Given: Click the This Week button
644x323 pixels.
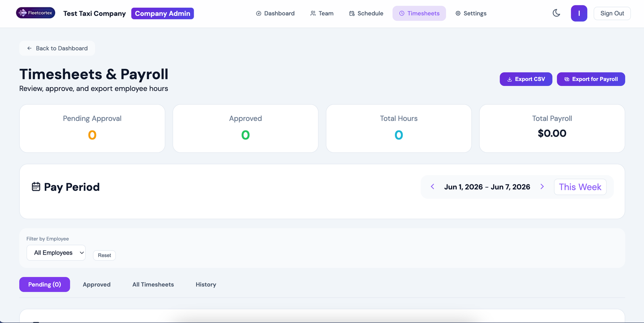Looking at the screenshot, I should (x=580, y=187).
